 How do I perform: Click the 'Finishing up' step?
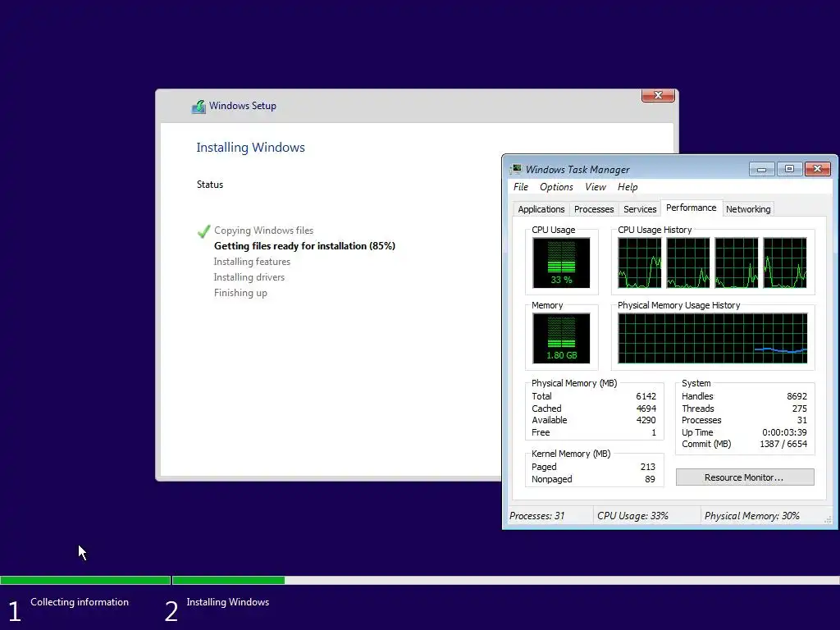point(240,293)
